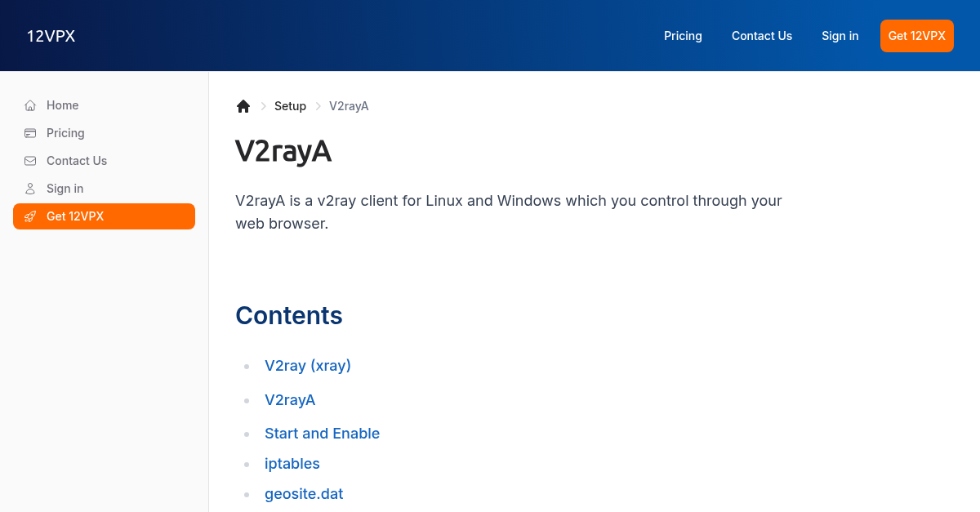Click the 12VPX logo text
980x512 pixels.
pyautogui.click(x=51, y=36)
